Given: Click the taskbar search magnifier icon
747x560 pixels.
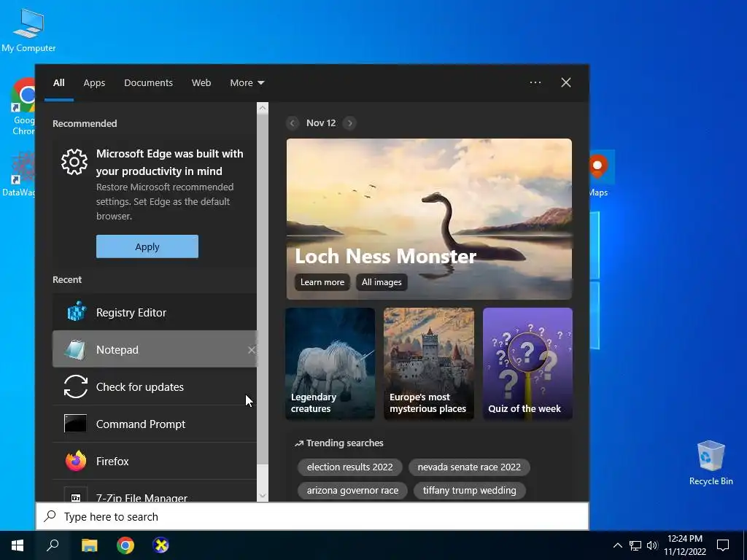Looking at the screenshot, I should [53, 545].
